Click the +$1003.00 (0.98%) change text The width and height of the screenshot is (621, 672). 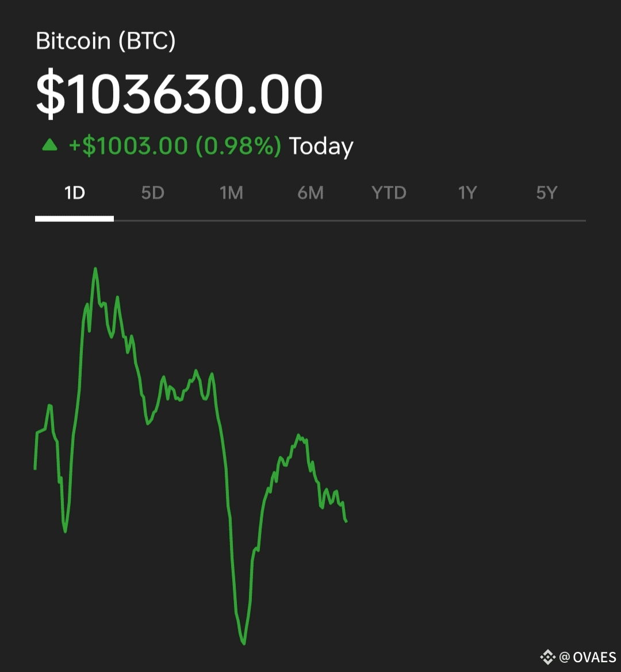tap(175, 145)
